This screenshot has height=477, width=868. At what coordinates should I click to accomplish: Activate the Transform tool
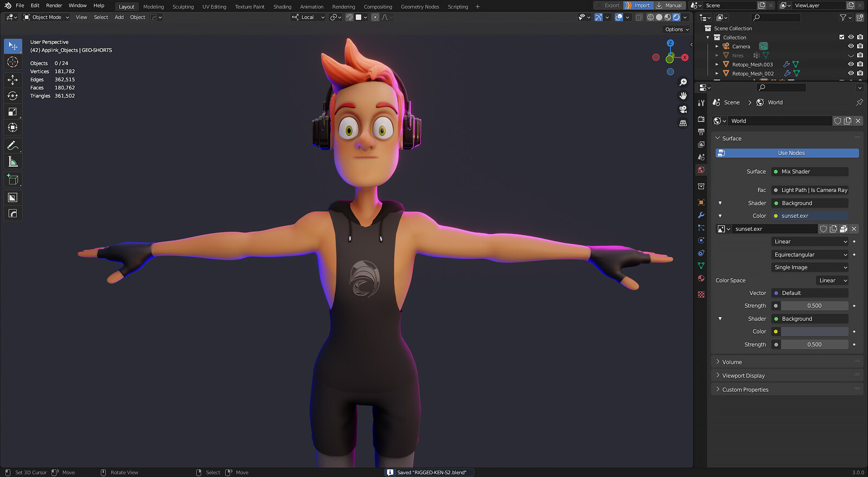[x=13, y=128]
